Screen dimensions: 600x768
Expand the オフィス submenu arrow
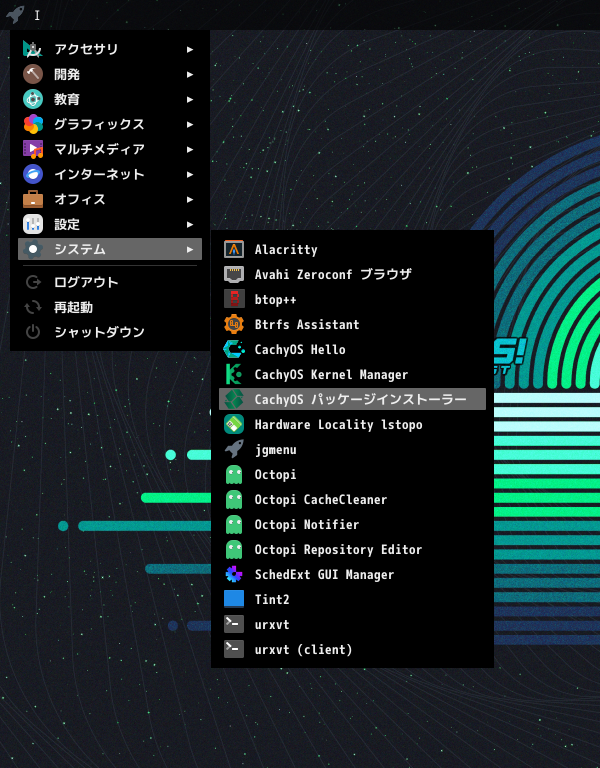click(x=190, y=199)
